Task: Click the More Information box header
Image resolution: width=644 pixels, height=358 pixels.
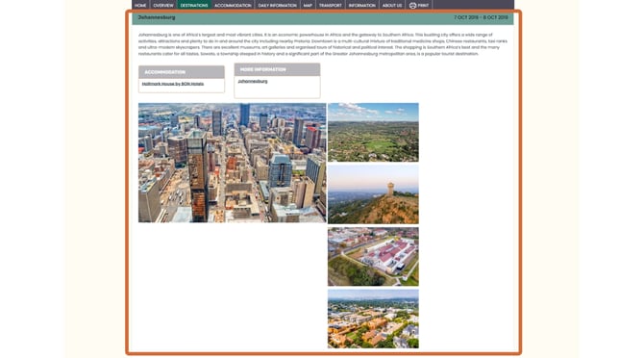Action: point(277,69)
